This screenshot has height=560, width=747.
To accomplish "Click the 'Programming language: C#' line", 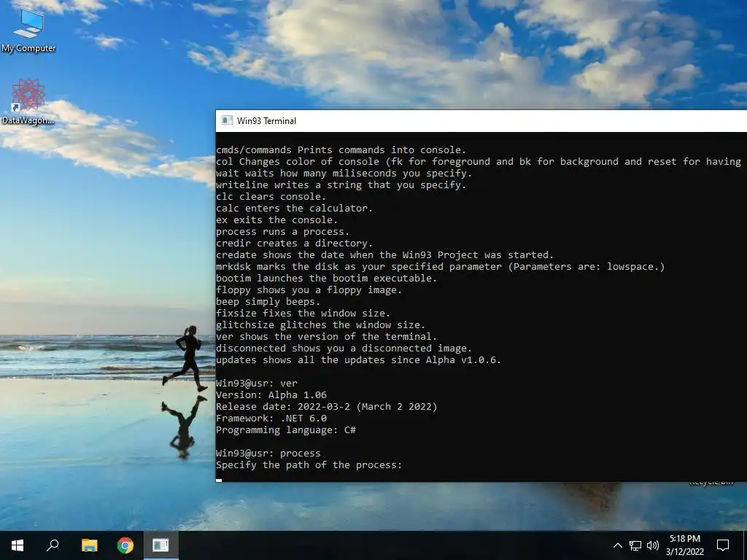I will (286, 430).
